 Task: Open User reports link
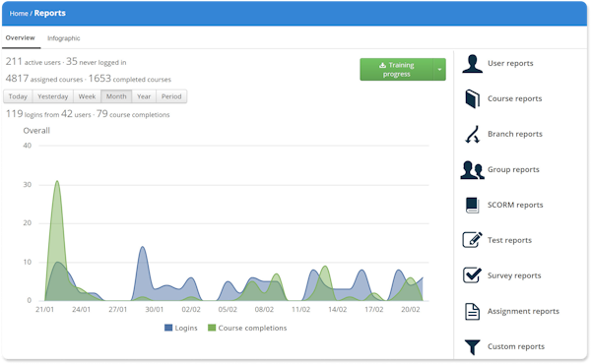click(510, 63)
